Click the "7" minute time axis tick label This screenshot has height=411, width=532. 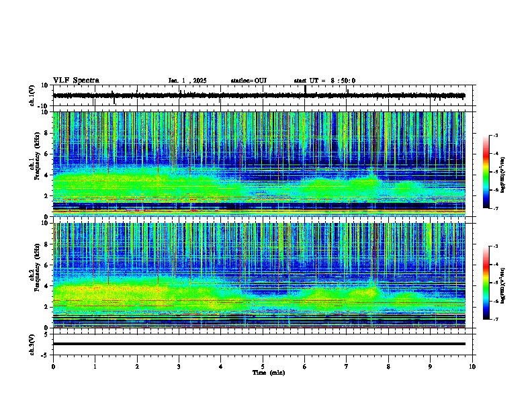pos(347,367)
